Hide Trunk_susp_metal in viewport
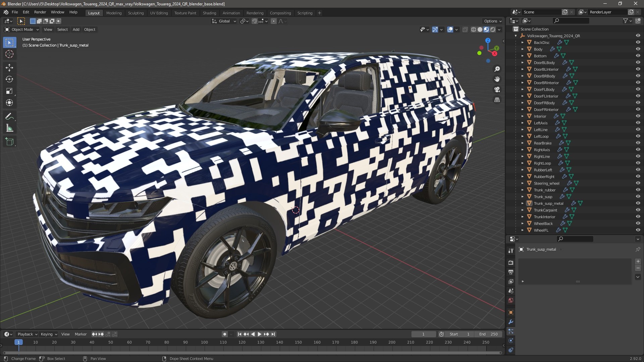Viewport: 644px width, 362px height. 638,203
